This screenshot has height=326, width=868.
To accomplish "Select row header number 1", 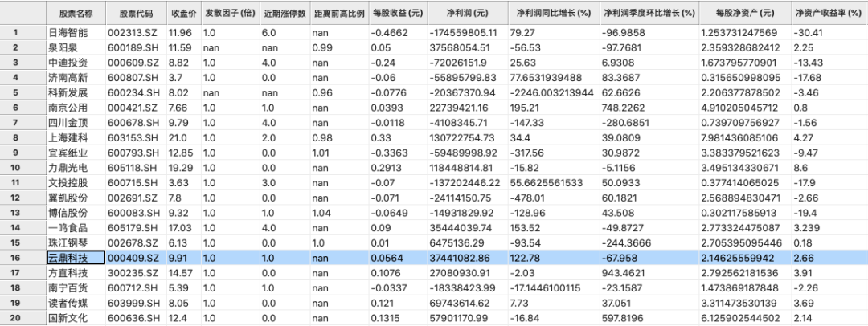I will coord(23,33).
